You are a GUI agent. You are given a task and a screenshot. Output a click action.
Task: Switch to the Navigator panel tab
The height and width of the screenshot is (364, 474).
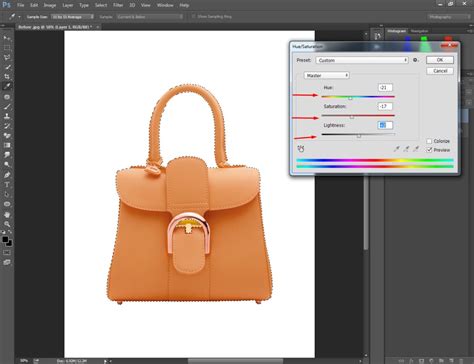pyautogui.click(x=419, y=31)
